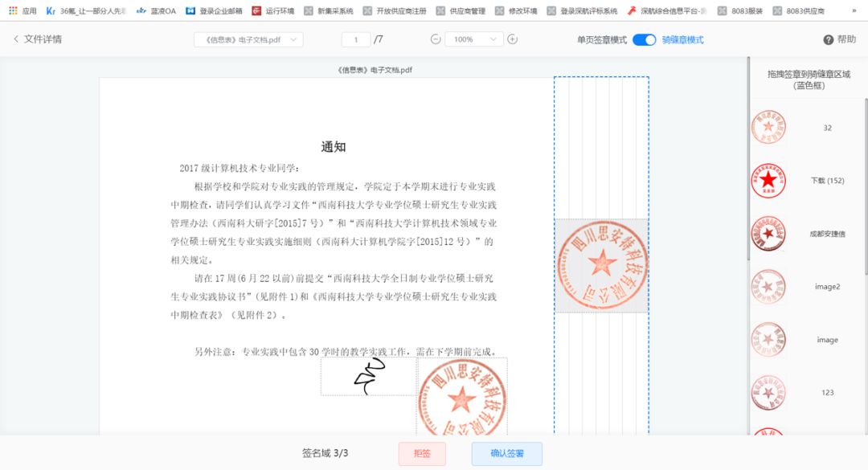Open the browser apps grid icon
Screen dimensions: 868x470
click(11, 10)
